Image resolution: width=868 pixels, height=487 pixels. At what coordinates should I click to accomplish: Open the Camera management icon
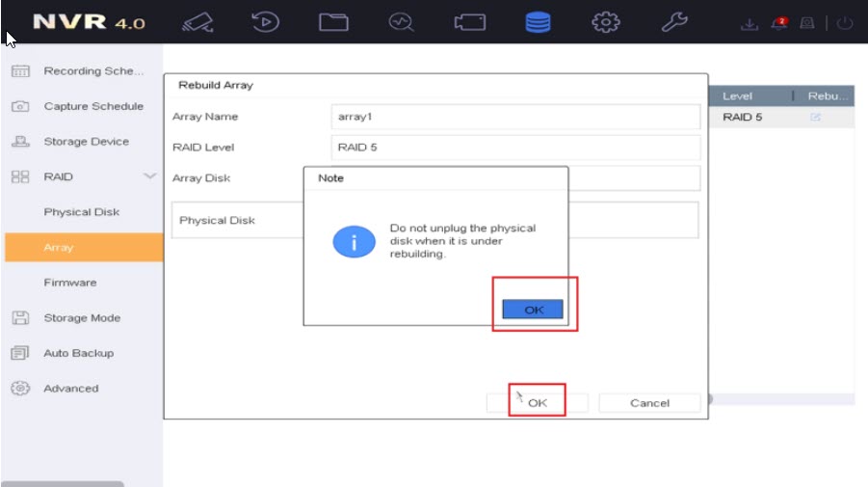pos(469,23)
